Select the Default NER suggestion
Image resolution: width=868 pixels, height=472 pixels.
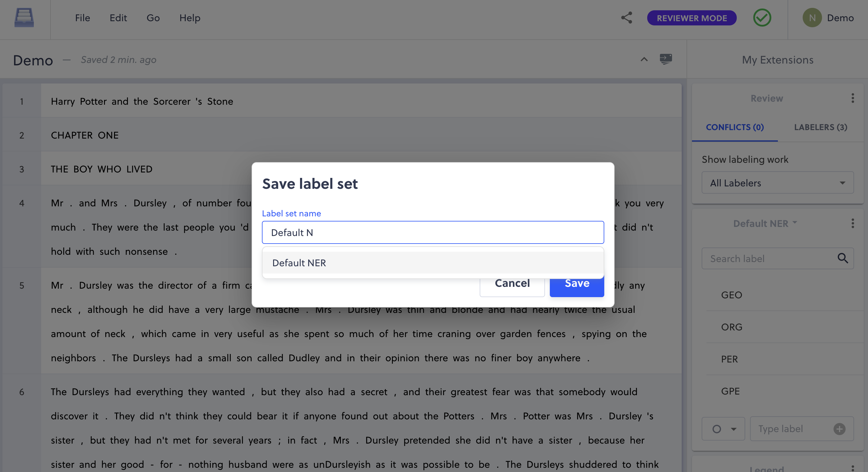pyautogui.click(x=433, y=263)
